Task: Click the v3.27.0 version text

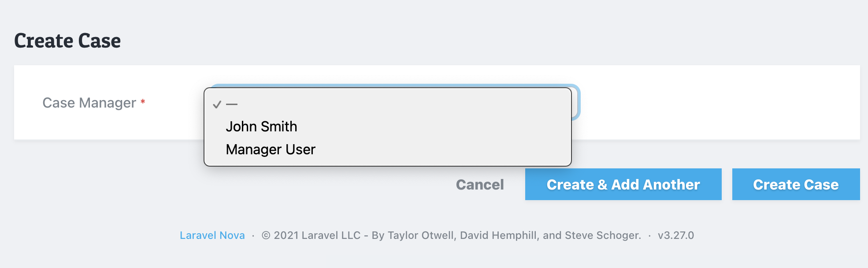Action: [676, 235]
